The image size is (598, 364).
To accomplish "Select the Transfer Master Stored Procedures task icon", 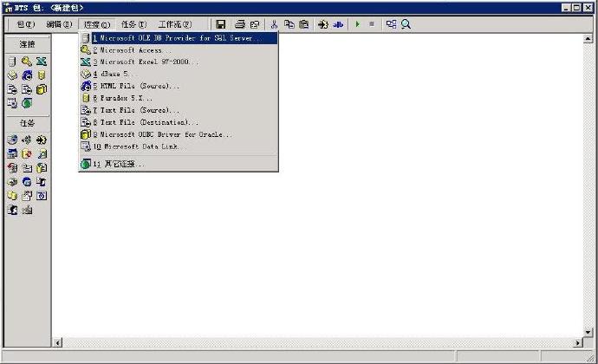I will [27, 196].
